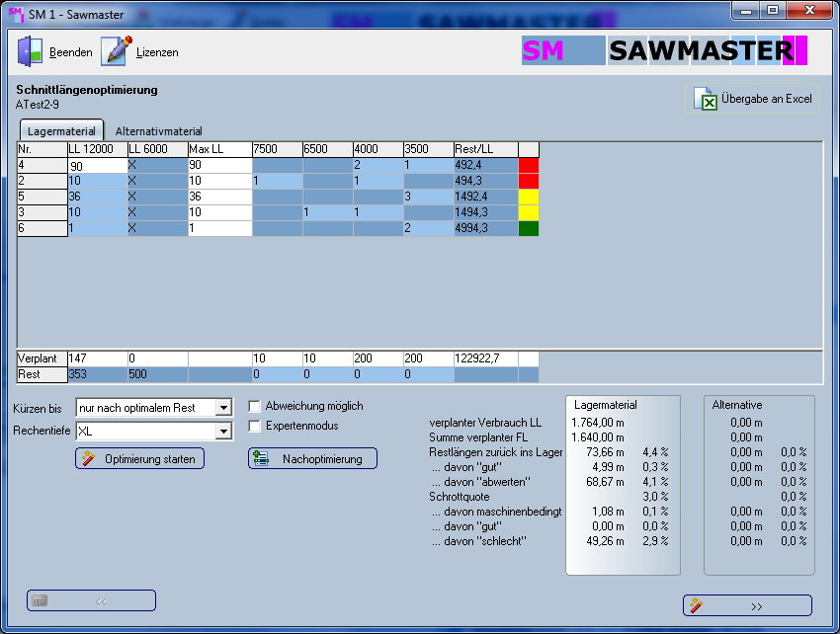This screenshot has height=634, width=840.
Task: Click the Lizenzen label
Action: click(x=157, y=52)
